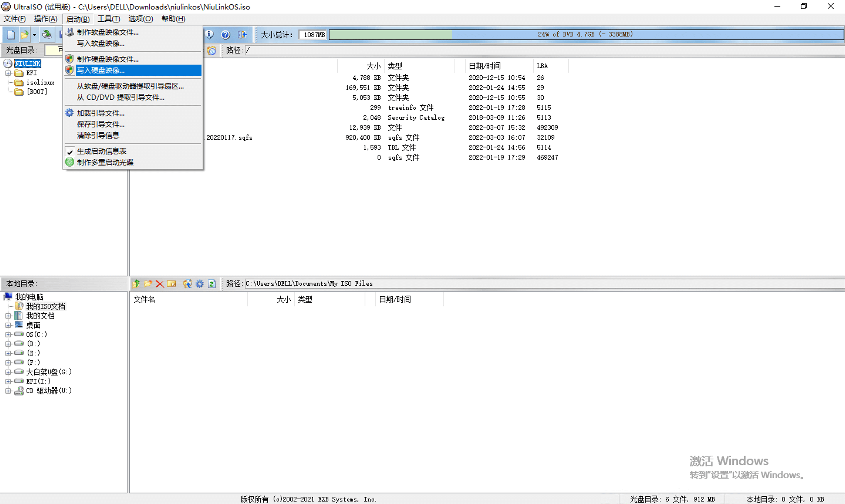Select 写入硬盘映像... menu entry
The height and width of the screenshot is (504, 845).
tap(101, 70)
